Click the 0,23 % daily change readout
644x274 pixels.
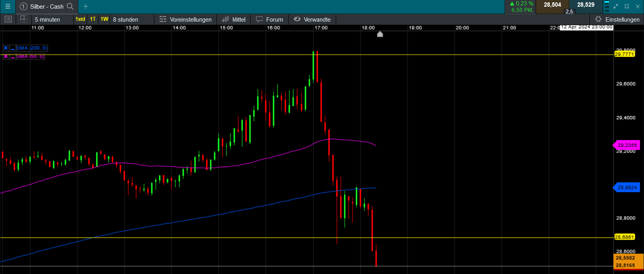(x=521, y=4)
